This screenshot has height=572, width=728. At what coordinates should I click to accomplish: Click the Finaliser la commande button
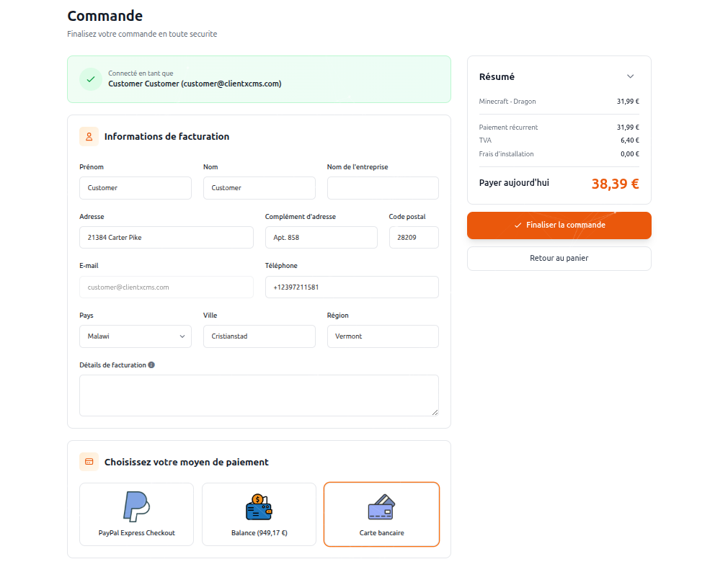tap(559, 225)
